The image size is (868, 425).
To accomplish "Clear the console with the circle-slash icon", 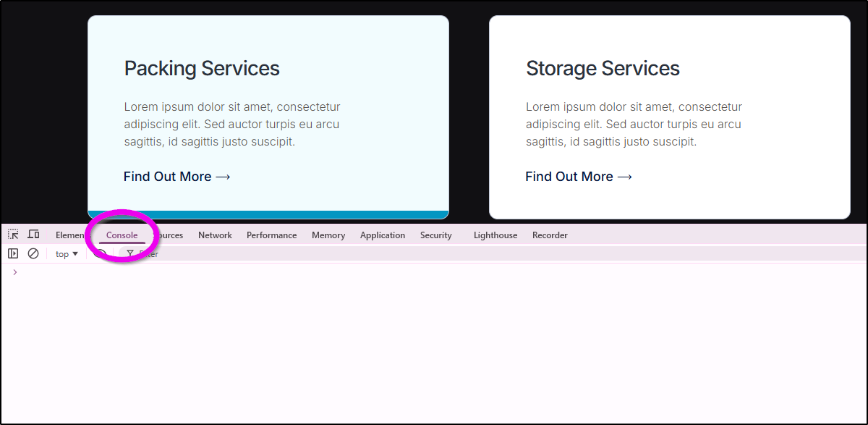I will point(33,253).
